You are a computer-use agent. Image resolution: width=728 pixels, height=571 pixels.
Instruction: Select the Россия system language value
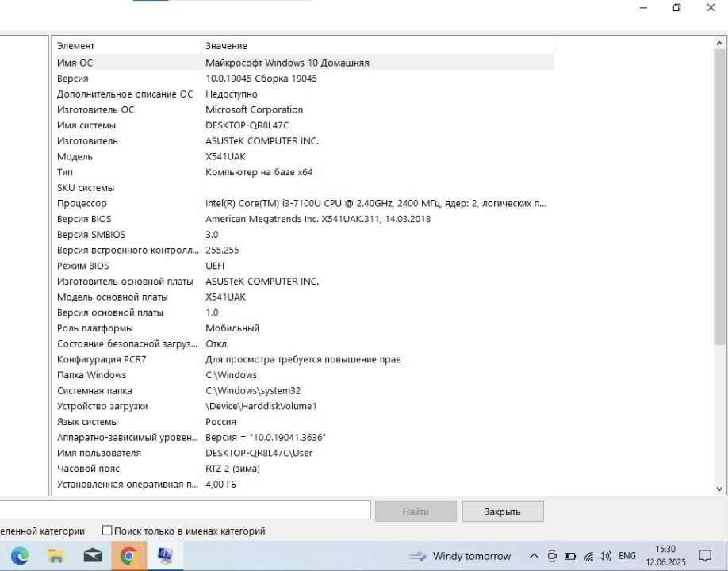221,422
